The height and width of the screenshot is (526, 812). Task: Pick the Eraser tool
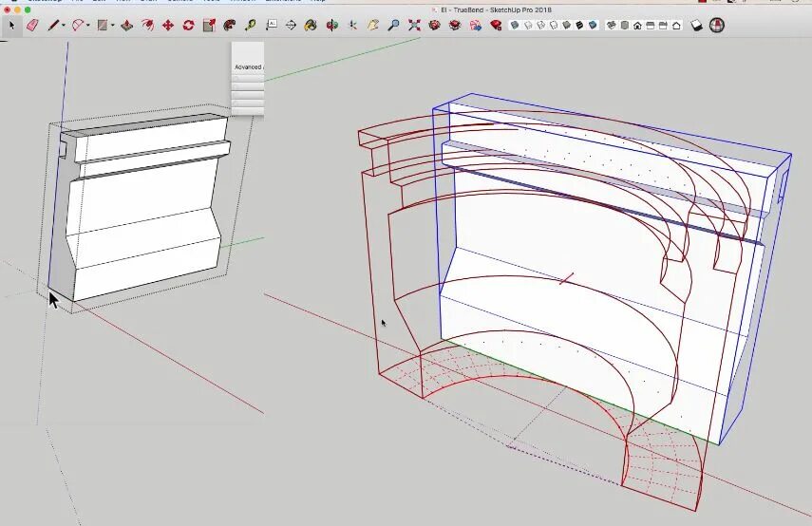tap(32, 25)
